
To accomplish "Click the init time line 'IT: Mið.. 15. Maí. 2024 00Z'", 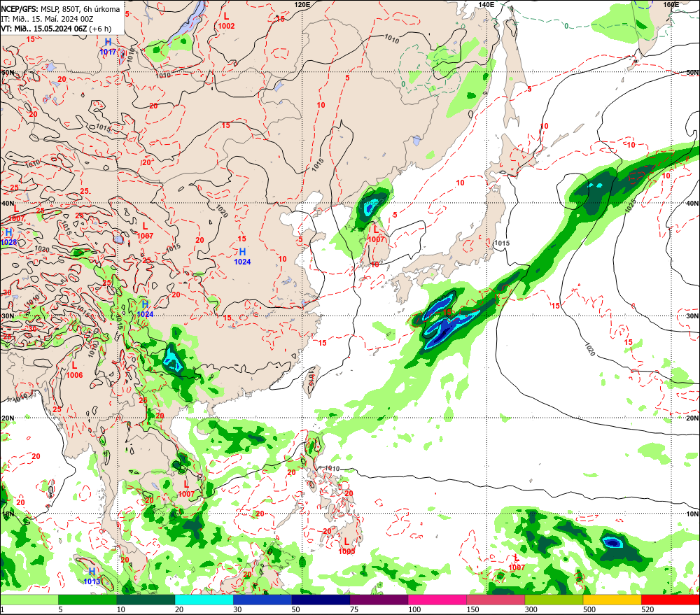I will click(48, 19).
